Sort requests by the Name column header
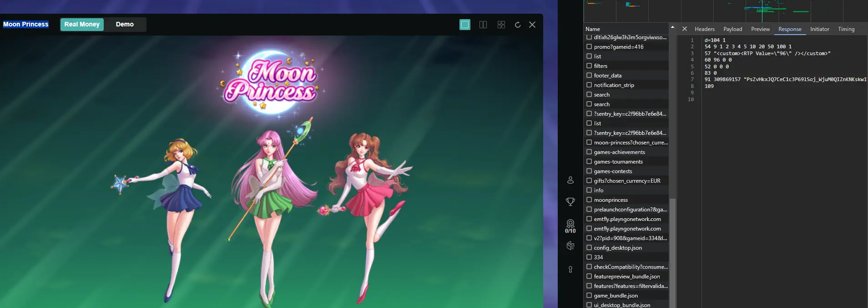Screen dimensions: 868x308 click(593, 29)
